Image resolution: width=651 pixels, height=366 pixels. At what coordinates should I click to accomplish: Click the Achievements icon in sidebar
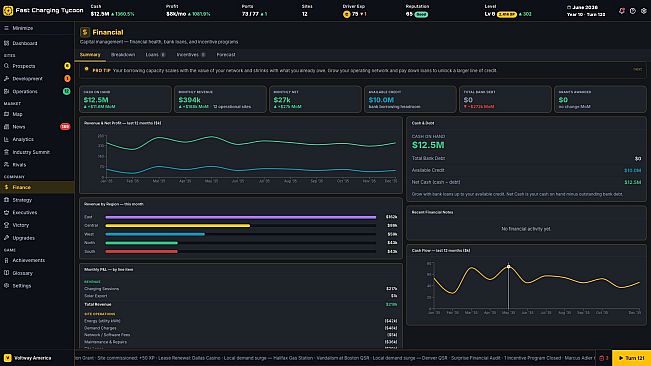[x=6, y=261]
